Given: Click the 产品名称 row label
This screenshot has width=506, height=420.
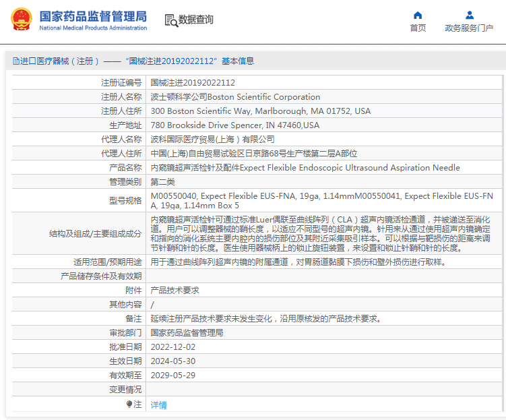Looking at the screenshot, I should point(125,168).
